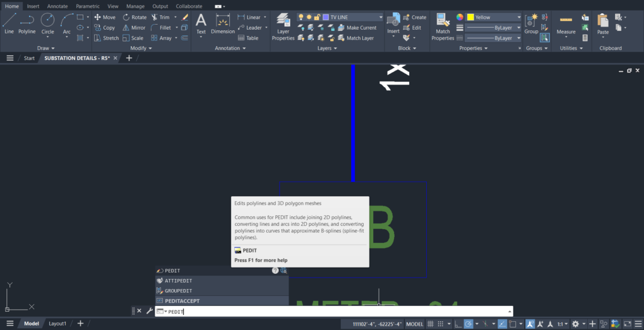Toggle snap mode in status bar
The width and height of the screenshot is (644, 330).
[x=441, y=324]
